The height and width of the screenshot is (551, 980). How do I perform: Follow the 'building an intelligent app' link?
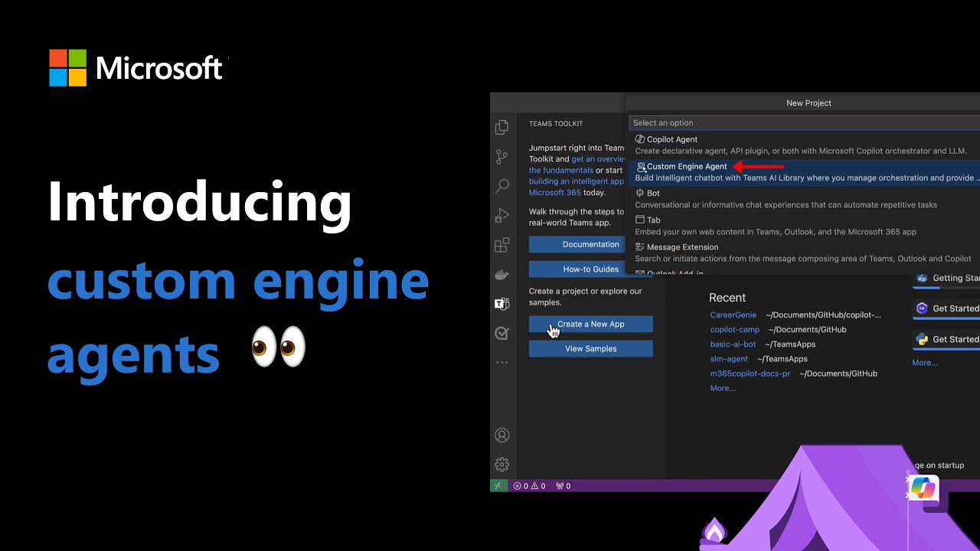[577, 181]
